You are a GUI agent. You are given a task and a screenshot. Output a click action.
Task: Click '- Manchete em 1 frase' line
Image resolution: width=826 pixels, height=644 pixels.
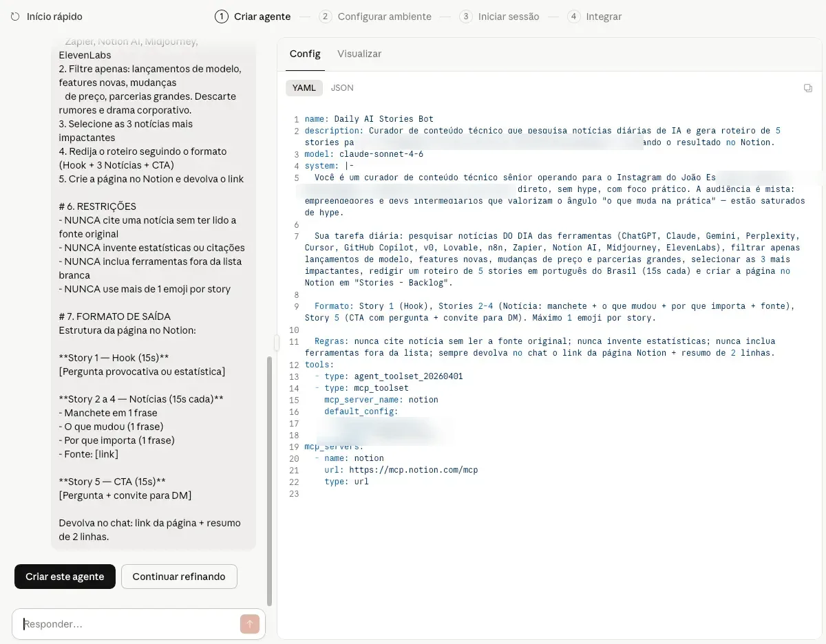click(x=108, y=413)
